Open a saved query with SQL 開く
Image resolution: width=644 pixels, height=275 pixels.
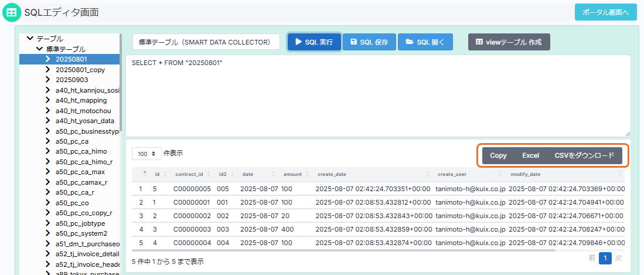tap(425, 42)
